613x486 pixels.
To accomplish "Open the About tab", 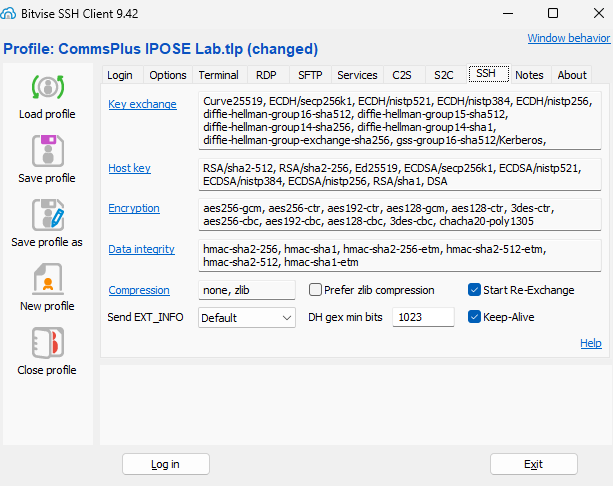I will pyautogui.click(x=572, y=75).
